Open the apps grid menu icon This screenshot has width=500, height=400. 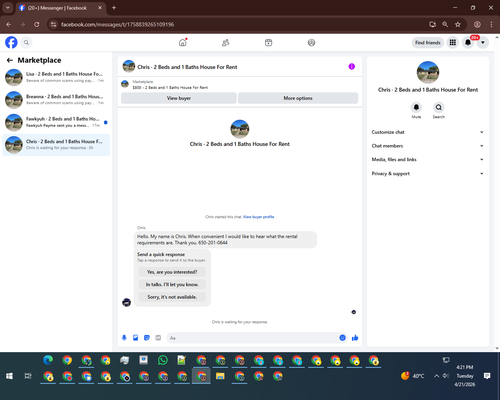[453, 43]
